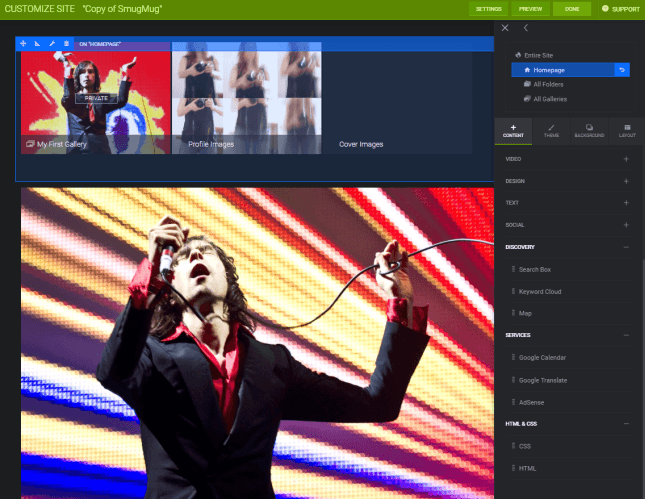Expand the Video section
This screenshot has width=645, height=499.
point(626,159)
